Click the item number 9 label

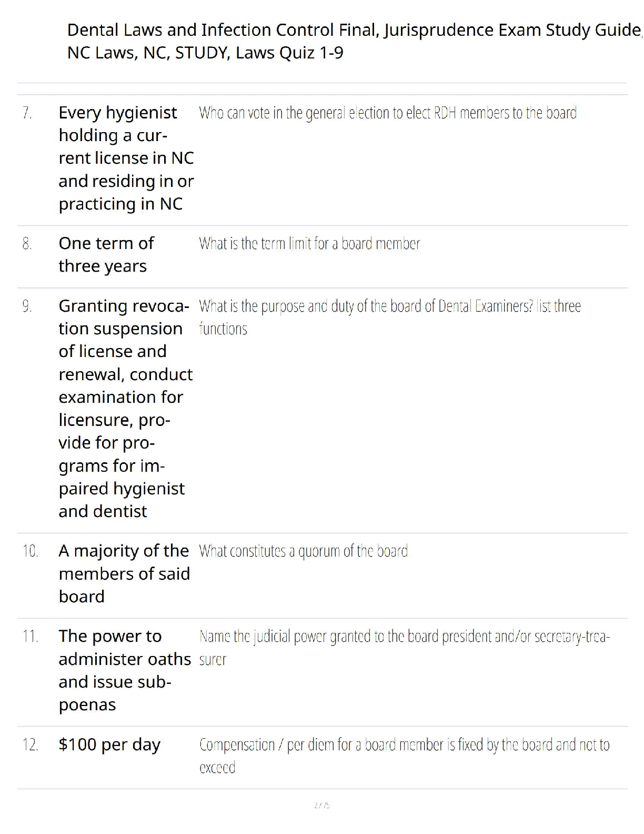pyautogui.click(x=27, y=306)
